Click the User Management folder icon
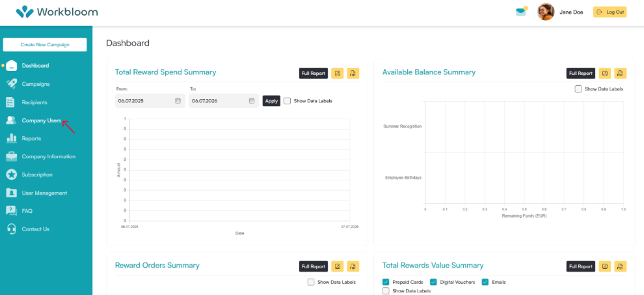 coord(12,193)
